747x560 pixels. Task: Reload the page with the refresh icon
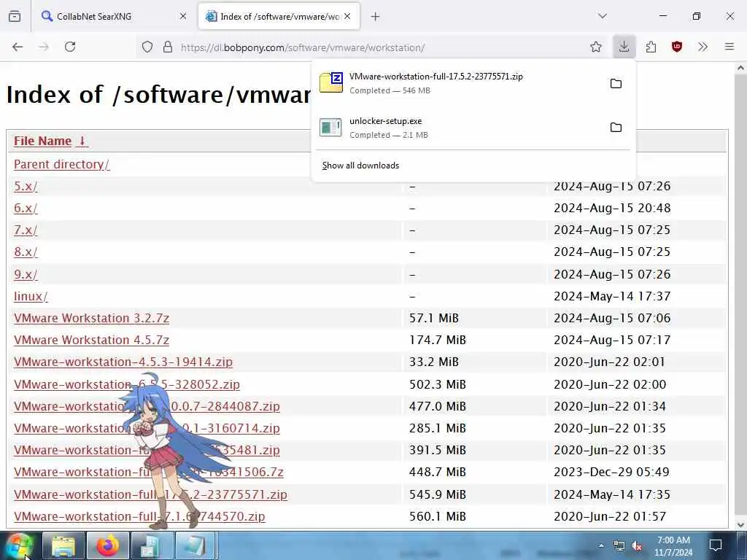point(70,47)
